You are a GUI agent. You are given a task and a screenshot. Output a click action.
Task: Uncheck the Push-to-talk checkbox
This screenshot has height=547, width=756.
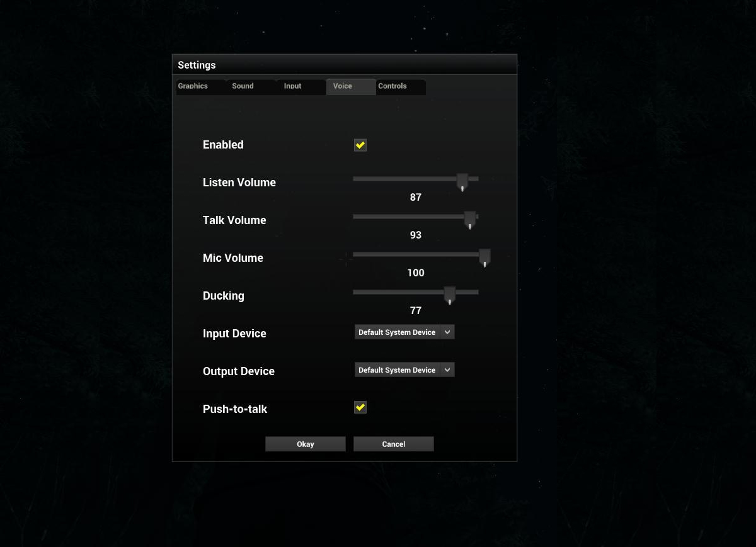(360, 407)
